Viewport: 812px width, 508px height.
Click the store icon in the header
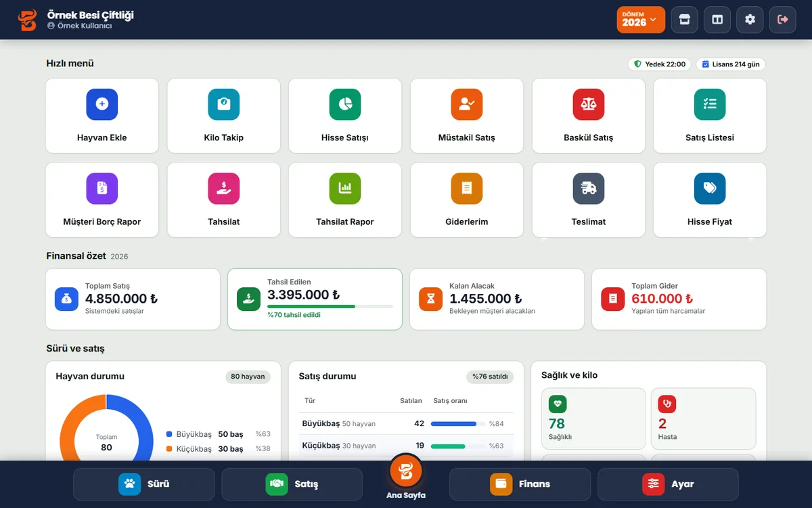click(x=684, y=20)
